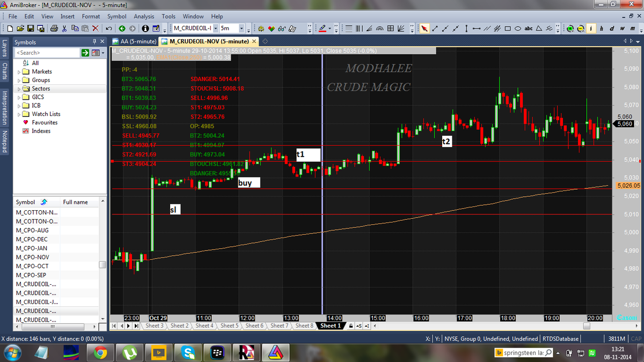Screen dimensions: 644x362
Task: Select the Fibonacci arc drawing tool
Action: click(x=380, y=28)
